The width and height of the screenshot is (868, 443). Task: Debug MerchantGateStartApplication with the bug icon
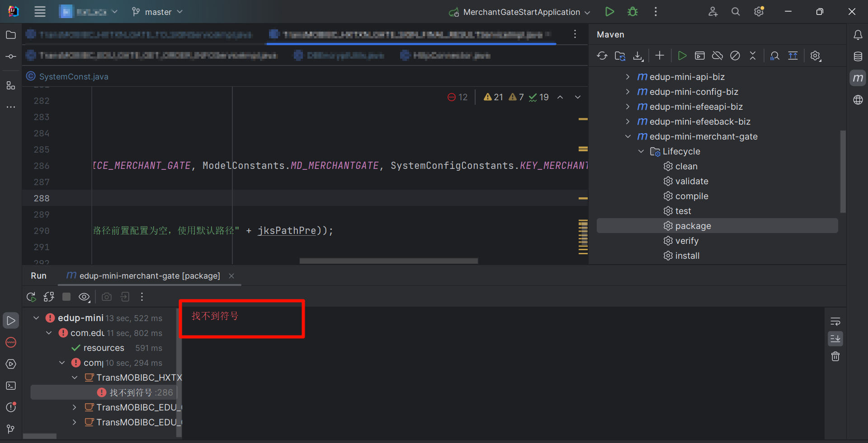click(632, 12)
